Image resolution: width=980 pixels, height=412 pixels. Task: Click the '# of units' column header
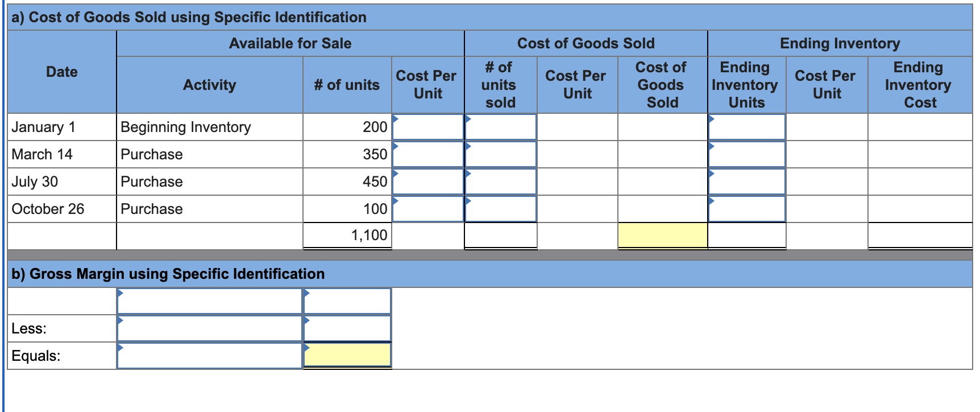click(x=347, y=85)
